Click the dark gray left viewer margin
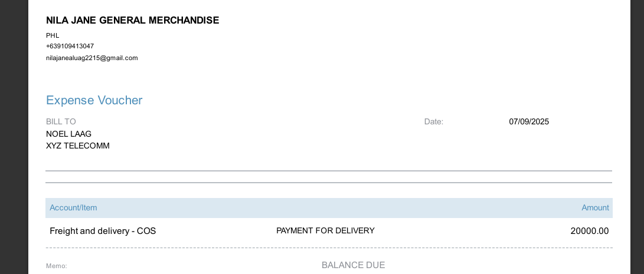Viewport: 644px width, 274px height. 14,137
